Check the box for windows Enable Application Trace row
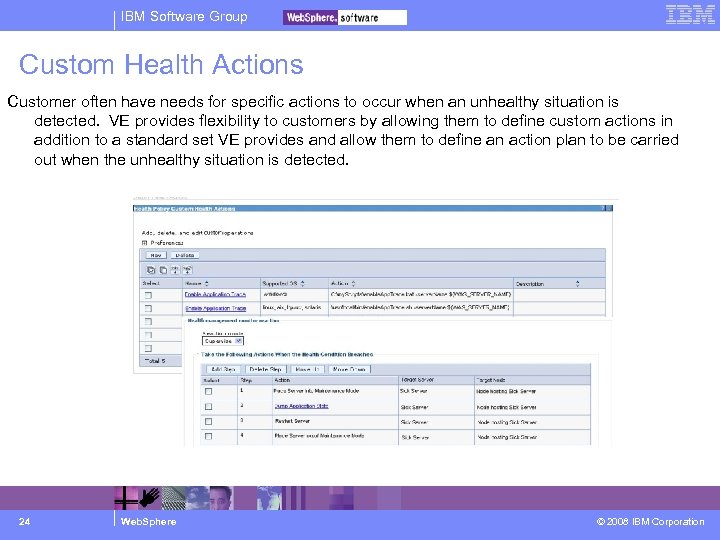This screenshot has height=540, width=720. (148, 295)
